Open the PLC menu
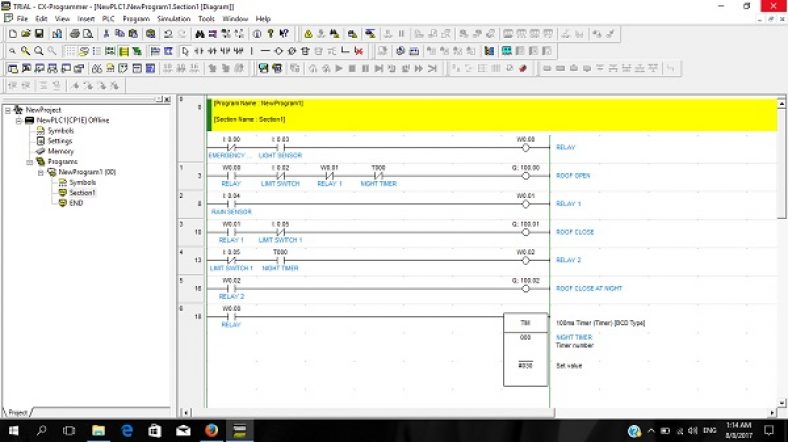Screen dimensions: 788x442 tap(108, 19)
